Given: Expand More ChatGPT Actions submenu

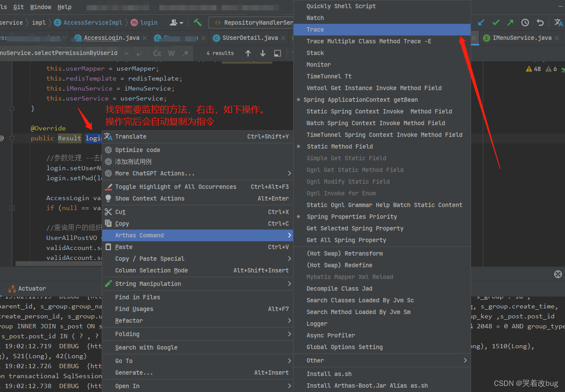Looking at the screenshot, I should coord(197,173).
